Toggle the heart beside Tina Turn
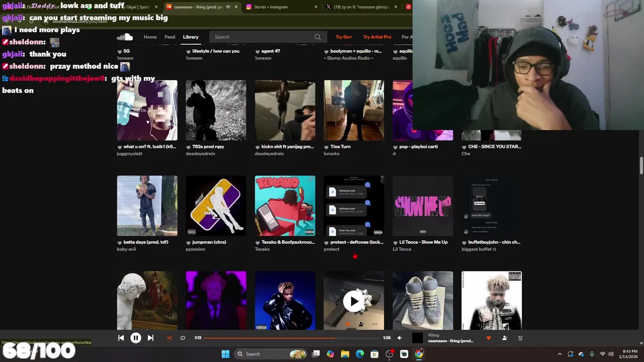 point(327,147)
